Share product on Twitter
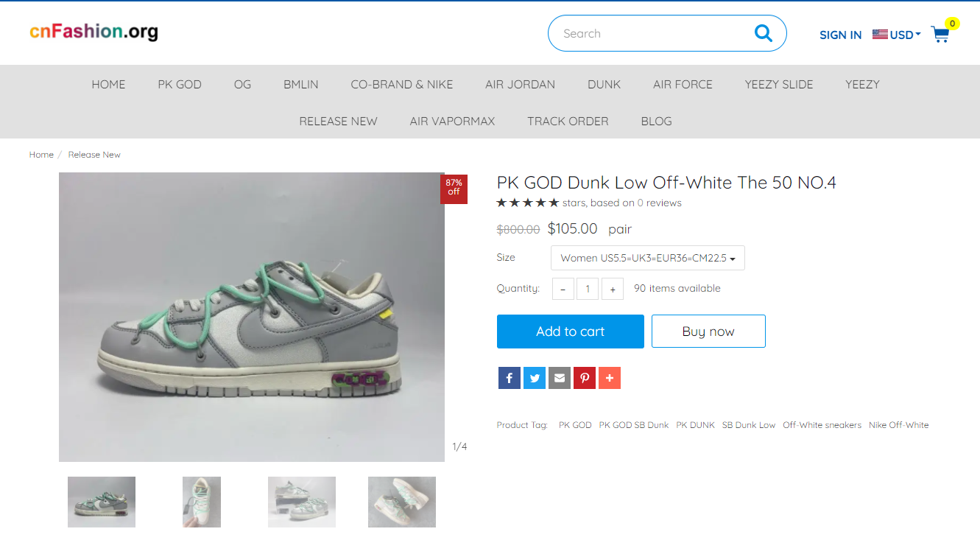Image resolution: width=980 pixels, height=540 pixels. 535,378
